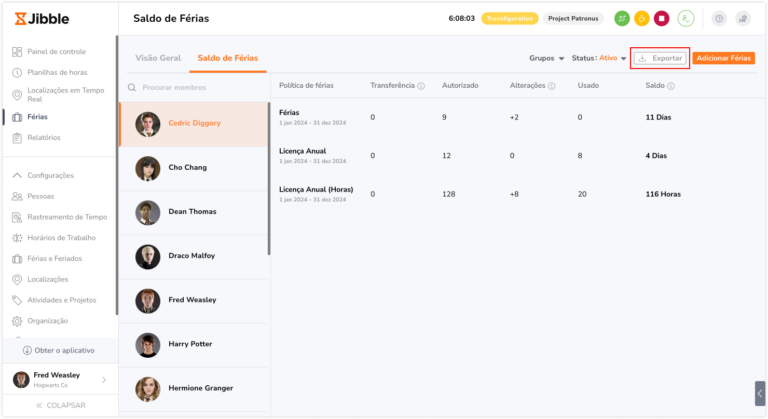
Task: Click the Procurar membros search field
Action: 195,87
